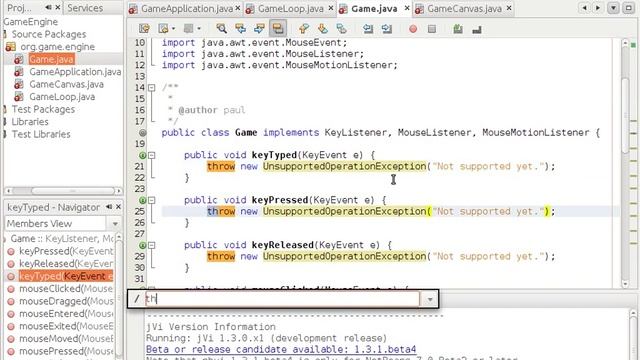Open dropdown arrow beside Forward icon
The height and width of the screenshot is (360, 640).
(x=199, y=29)
